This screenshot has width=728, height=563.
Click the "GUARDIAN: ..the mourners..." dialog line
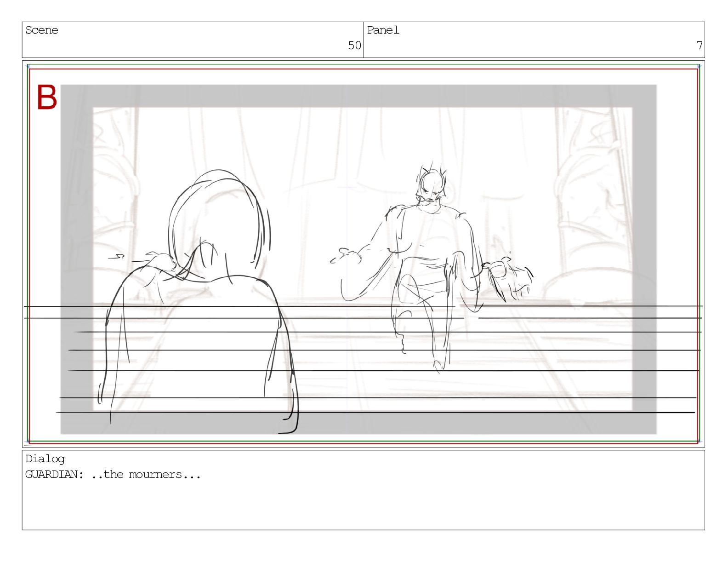pyautogui.click(x=113, y=475)
